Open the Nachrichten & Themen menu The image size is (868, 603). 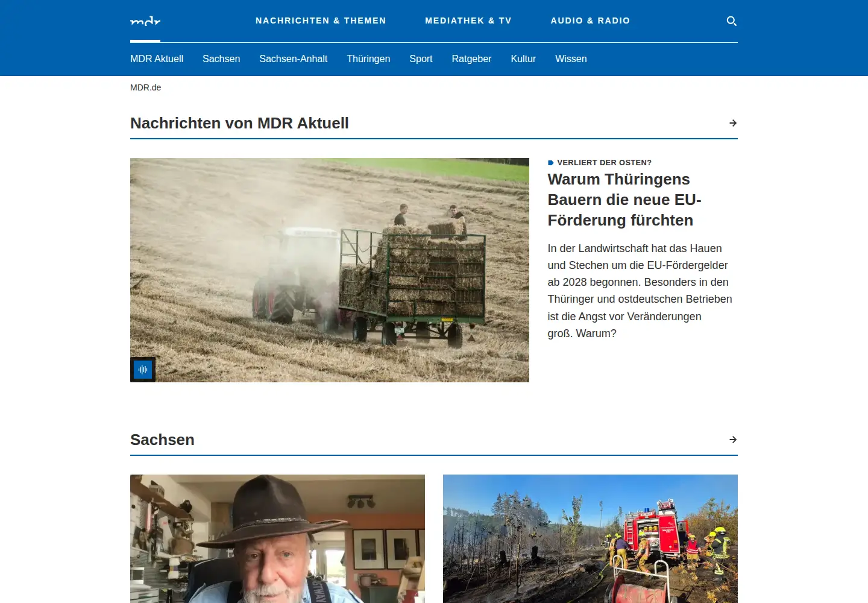(321, 21)
